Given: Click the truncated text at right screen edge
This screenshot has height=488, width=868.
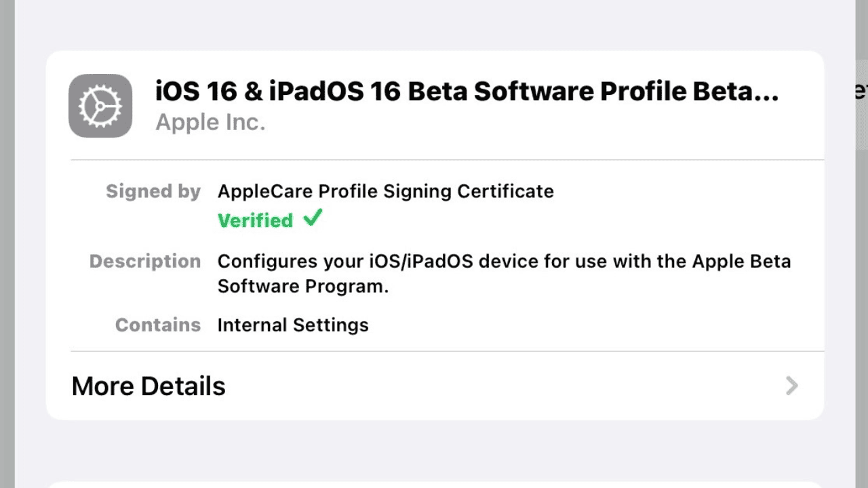Looking at the screenshot, I should [861, 91].
